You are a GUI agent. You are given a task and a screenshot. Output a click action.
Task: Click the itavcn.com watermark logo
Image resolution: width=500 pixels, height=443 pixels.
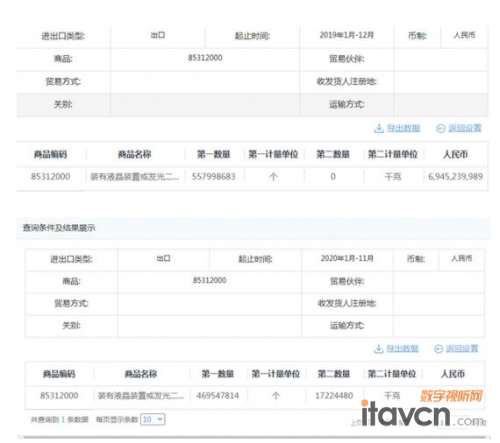(x=423, y=410)
